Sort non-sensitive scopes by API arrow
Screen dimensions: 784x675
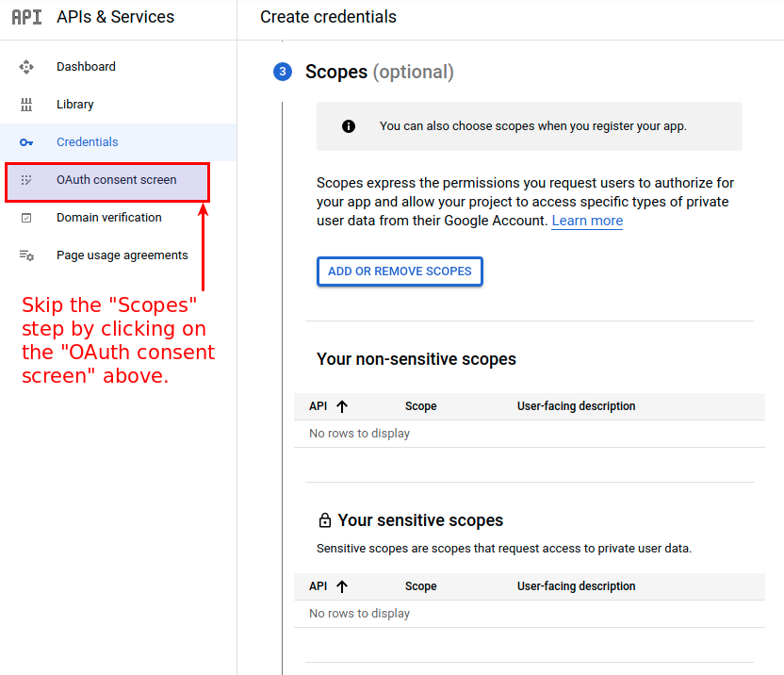pos(342,406)
